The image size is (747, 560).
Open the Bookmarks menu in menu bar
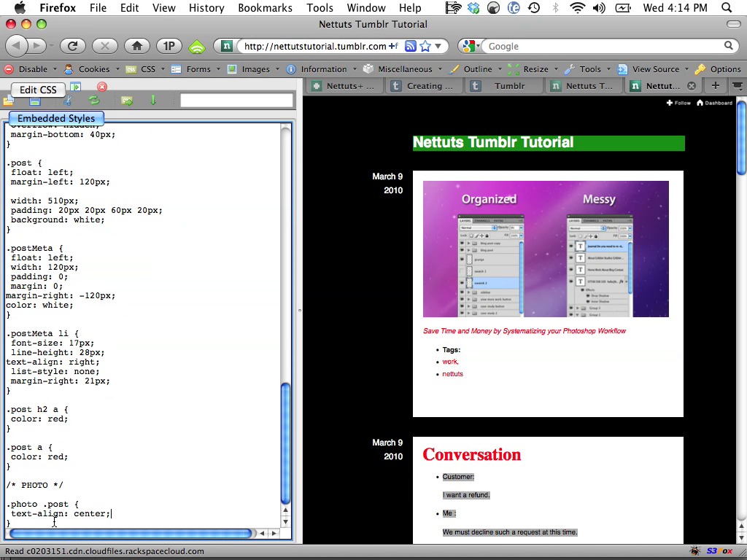coord(265,7)
